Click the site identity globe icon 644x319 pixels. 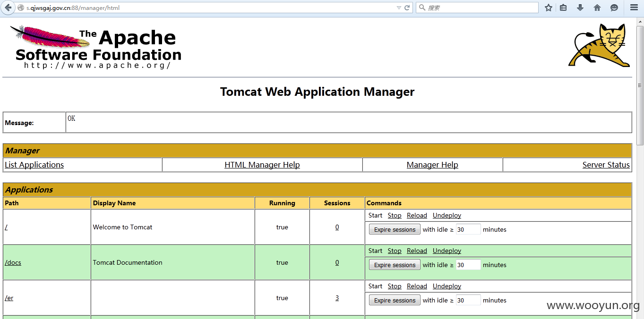(x=20, y=8)
